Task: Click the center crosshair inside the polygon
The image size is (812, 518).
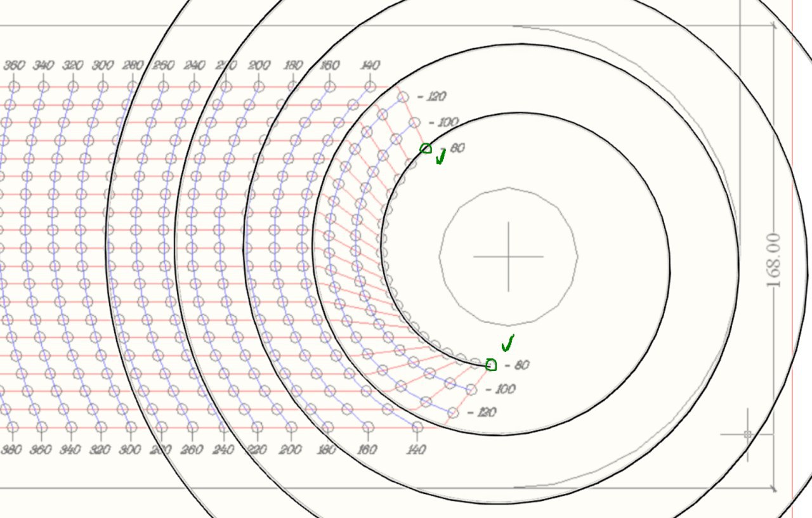Action: pyautogui.click(x=508, y=257)
